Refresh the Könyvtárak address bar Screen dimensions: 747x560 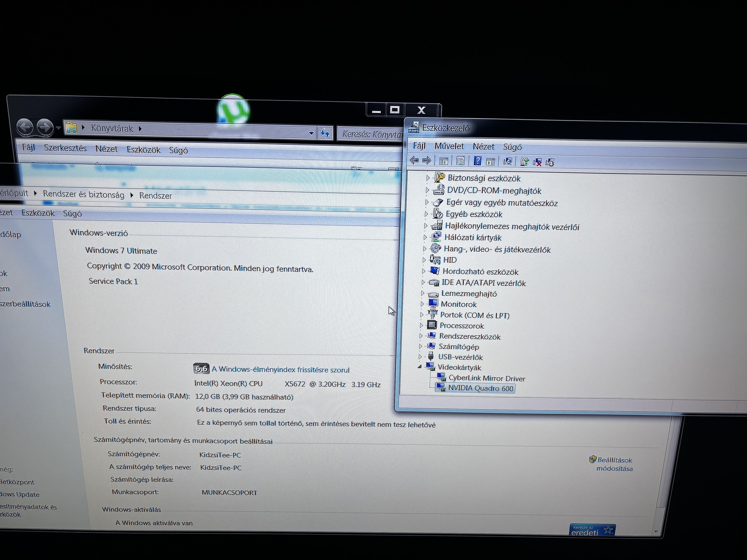click(x=325, y=133)
